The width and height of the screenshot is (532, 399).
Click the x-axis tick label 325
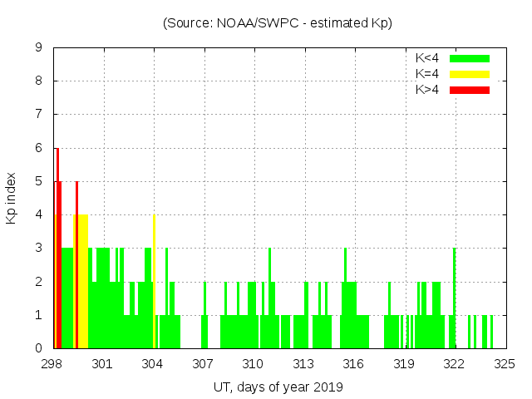click(505, 363)
